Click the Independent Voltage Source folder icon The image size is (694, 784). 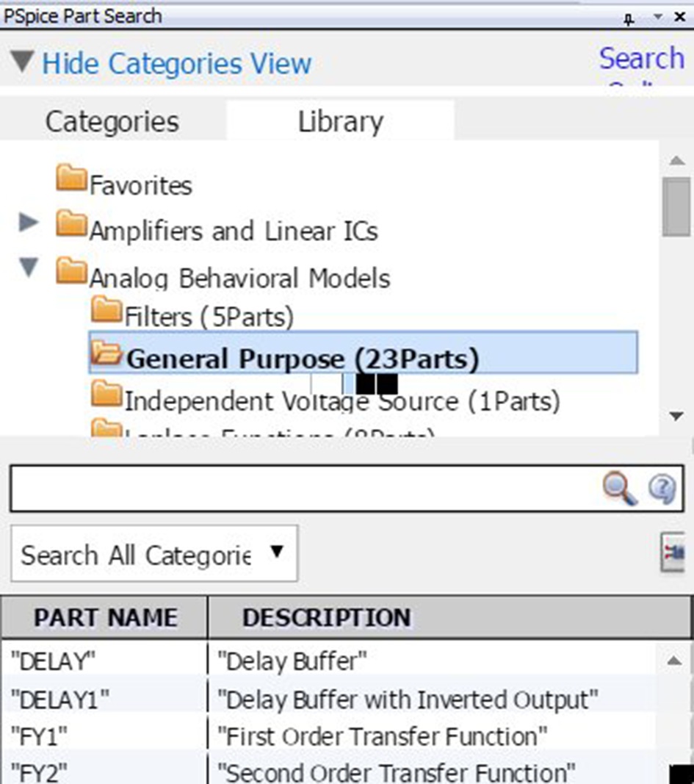106,396
